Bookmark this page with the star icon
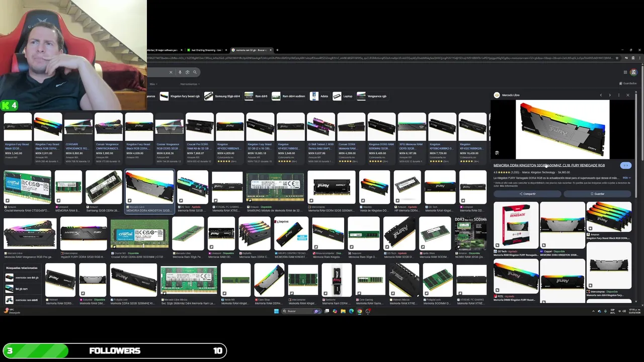644x362 pixels. [x=617, y=58]
